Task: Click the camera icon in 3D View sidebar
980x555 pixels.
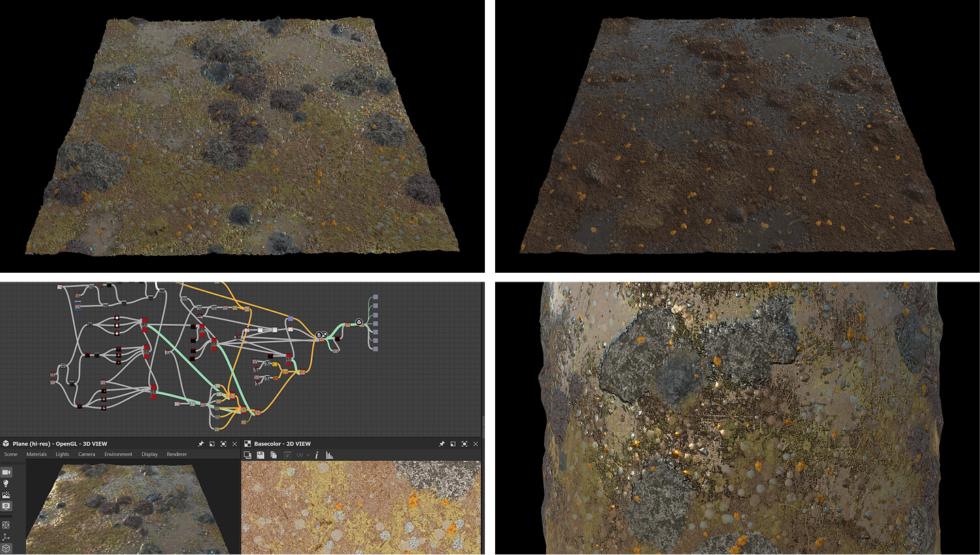Action: 6,472
